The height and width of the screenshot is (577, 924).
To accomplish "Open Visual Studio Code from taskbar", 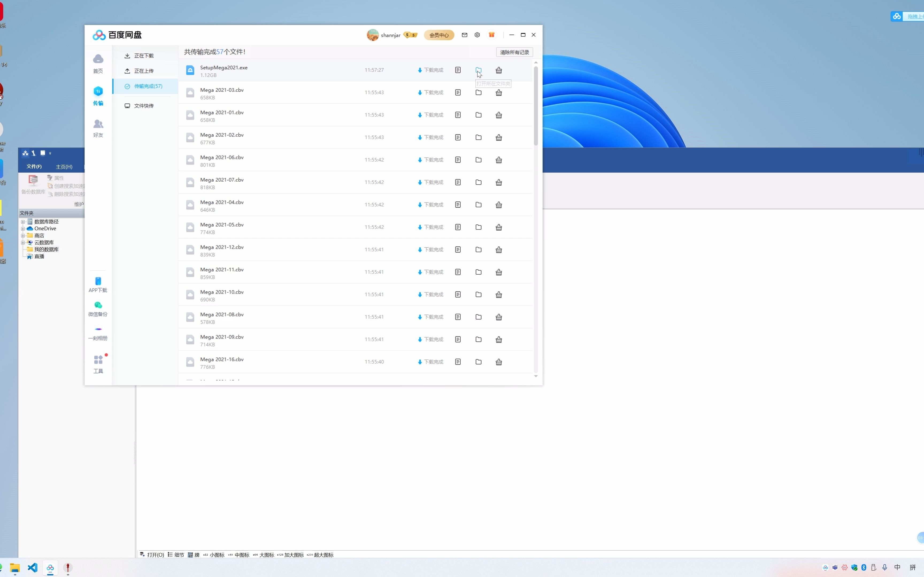I will (32, 567).
